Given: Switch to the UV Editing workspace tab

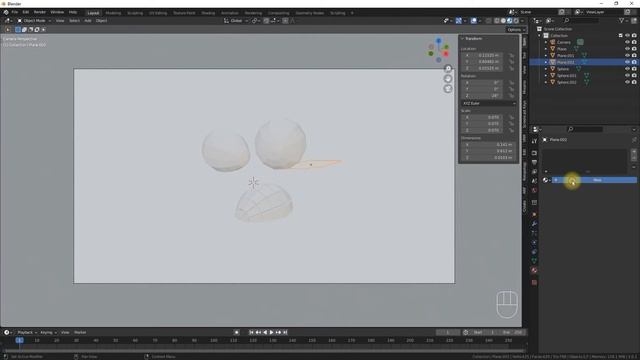Looking at the screenshot, I should 158,13.
